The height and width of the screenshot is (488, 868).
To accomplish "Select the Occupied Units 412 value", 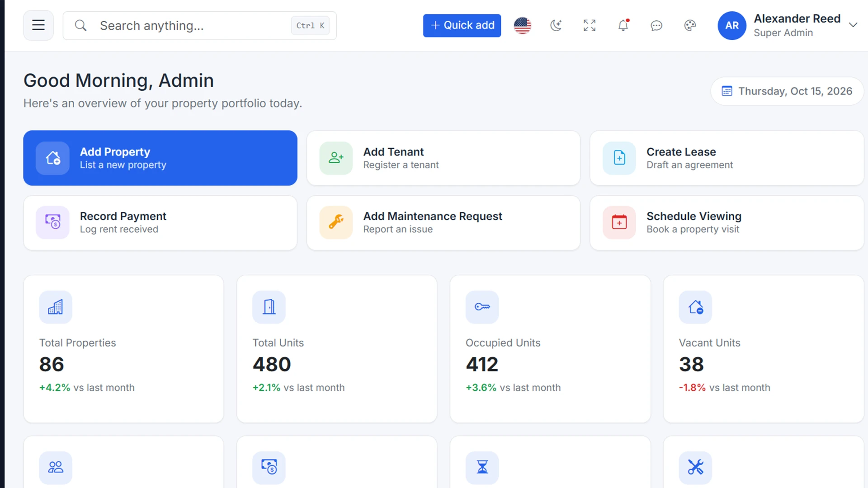I will [x=482, y=364].
